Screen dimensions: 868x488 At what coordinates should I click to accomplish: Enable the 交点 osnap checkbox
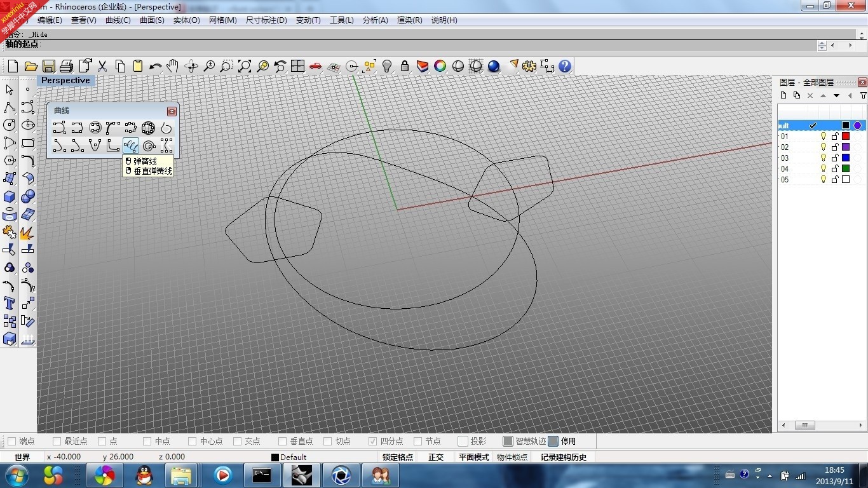(237, 441)
